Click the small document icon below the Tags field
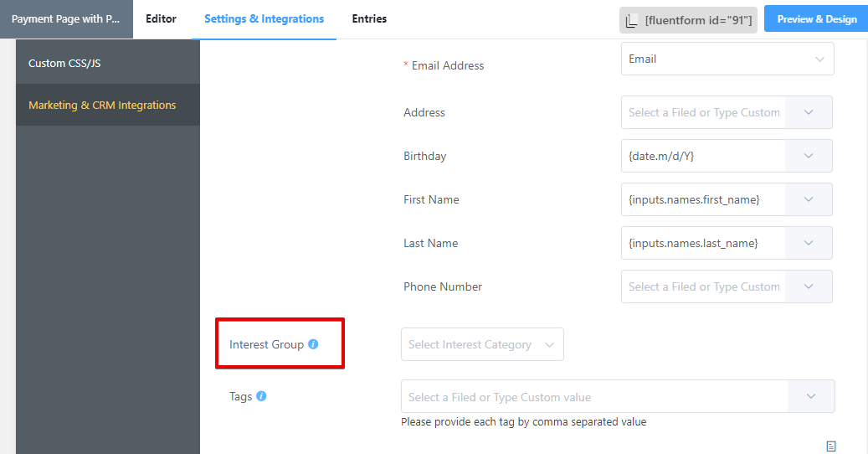 (831, 446)
